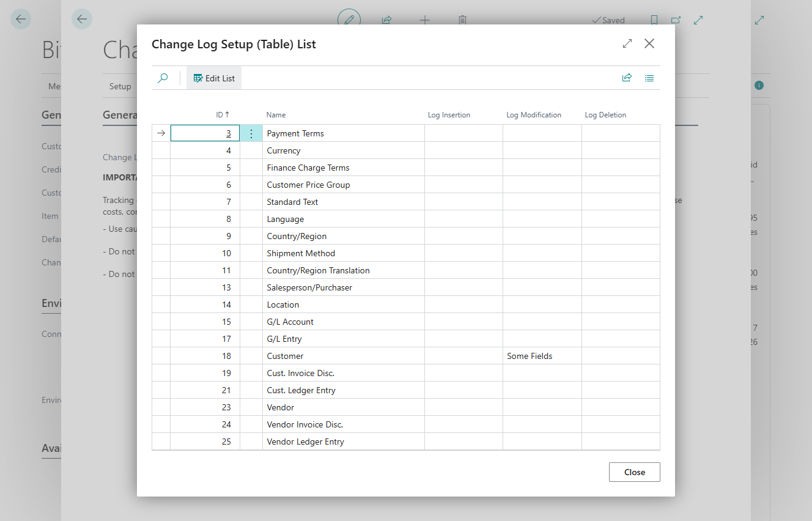Open the Log Insertion column header menu

(449, 115)
